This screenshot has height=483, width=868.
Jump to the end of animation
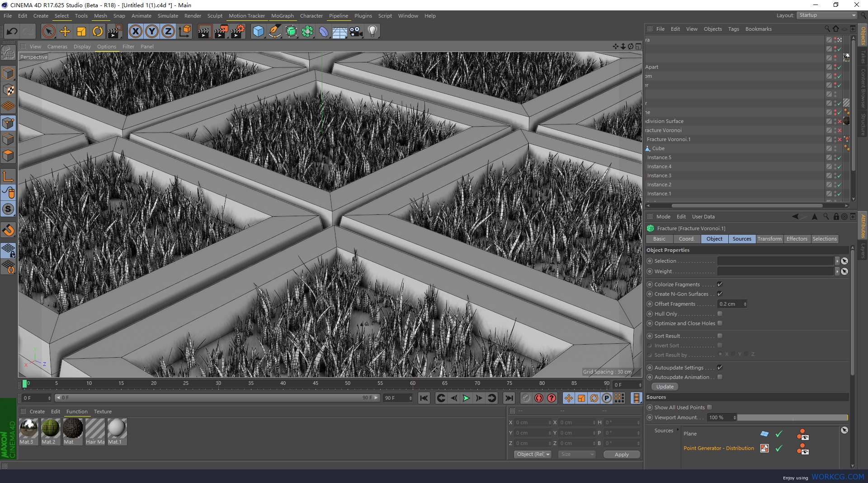(x=509, y=398)
